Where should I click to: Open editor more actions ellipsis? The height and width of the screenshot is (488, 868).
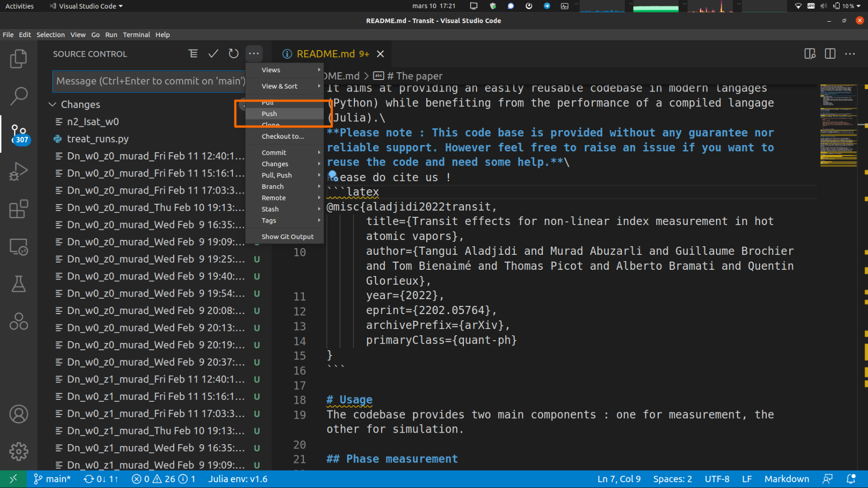pyautogui.click(x=850, y=53)
